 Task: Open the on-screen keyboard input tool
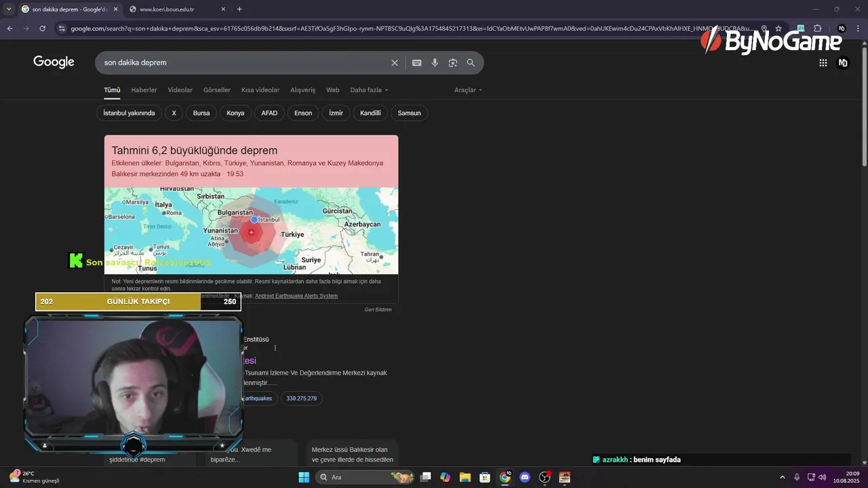(416, 62)
